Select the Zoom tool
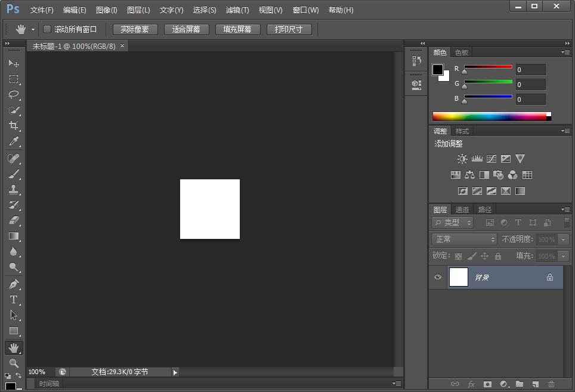The image size is (575, 392). tap(14, 363)
